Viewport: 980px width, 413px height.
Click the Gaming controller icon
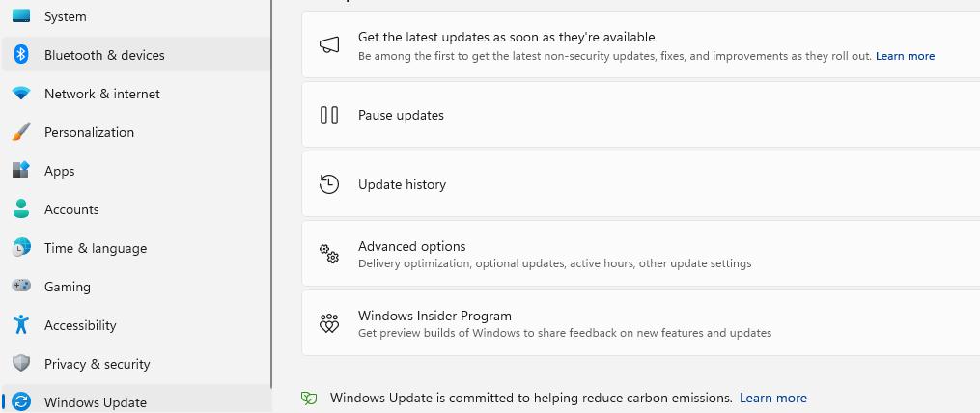pos(21,287)
